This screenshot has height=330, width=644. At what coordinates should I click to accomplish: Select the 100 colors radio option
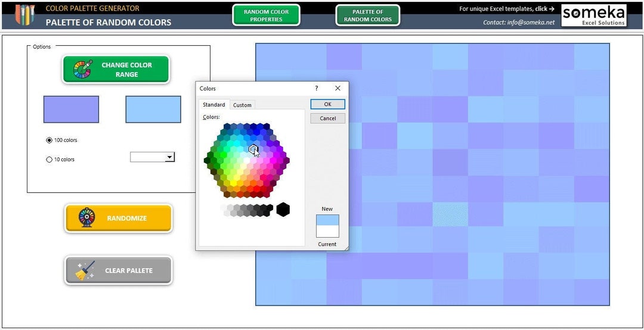49,140
